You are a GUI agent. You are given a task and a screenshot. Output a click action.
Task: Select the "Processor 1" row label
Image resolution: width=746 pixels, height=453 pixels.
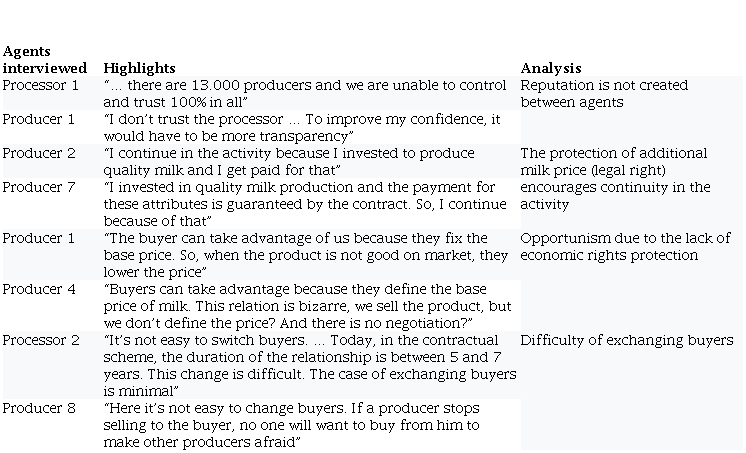coord(39,85)
